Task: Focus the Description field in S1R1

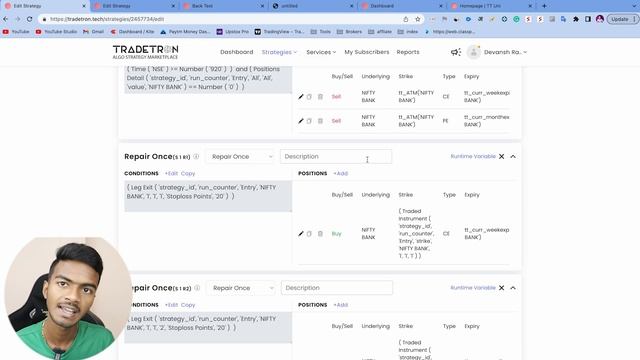Action: 336,156
